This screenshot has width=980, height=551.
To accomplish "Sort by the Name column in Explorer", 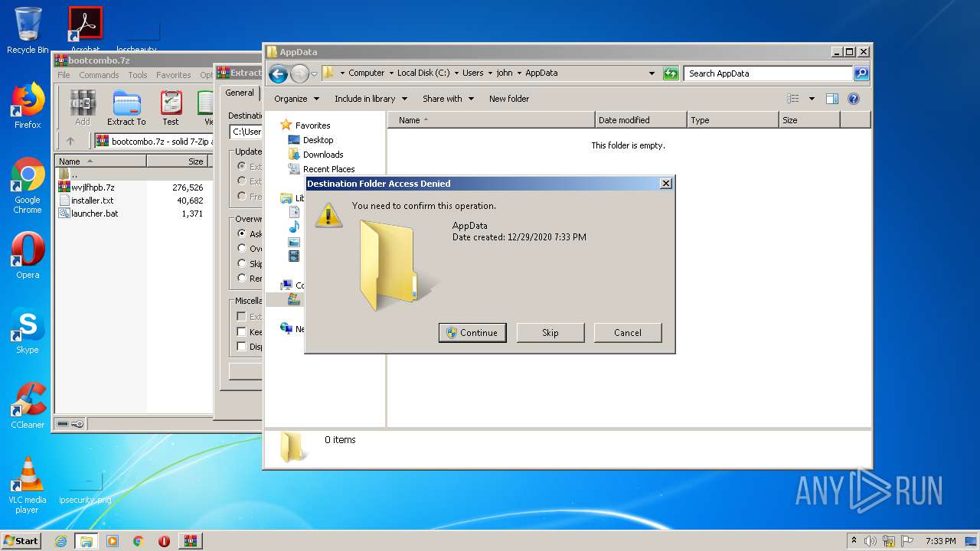I will tap(492, 120).
